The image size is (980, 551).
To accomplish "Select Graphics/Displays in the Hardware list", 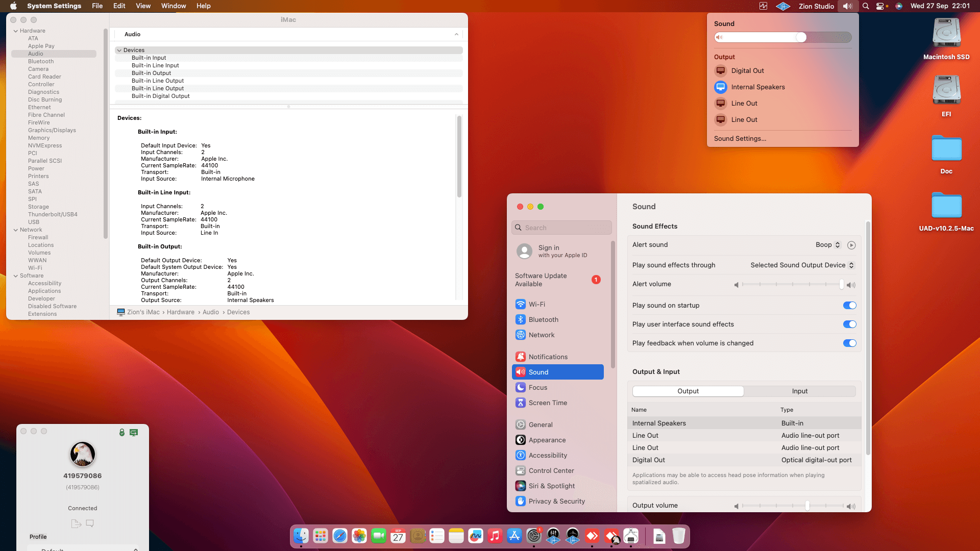I will point(52,131).
